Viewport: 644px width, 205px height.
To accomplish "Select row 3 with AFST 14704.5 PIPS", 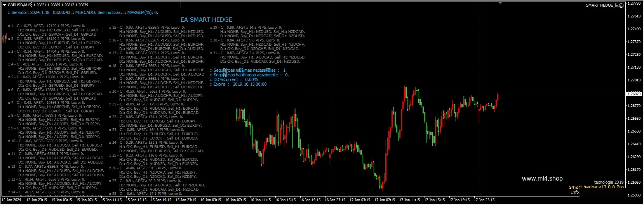I will (46, 52).
